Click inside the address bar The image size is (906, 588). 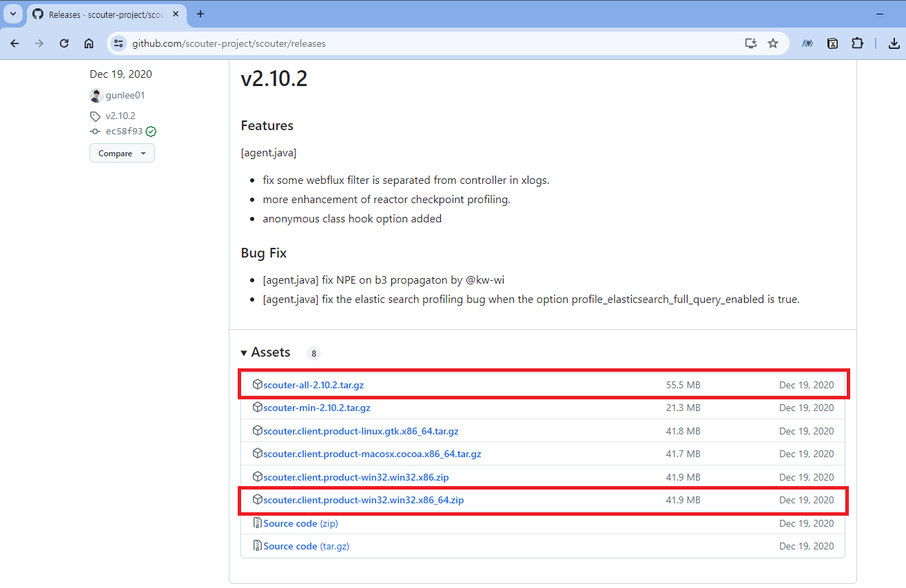click(276, 43)
